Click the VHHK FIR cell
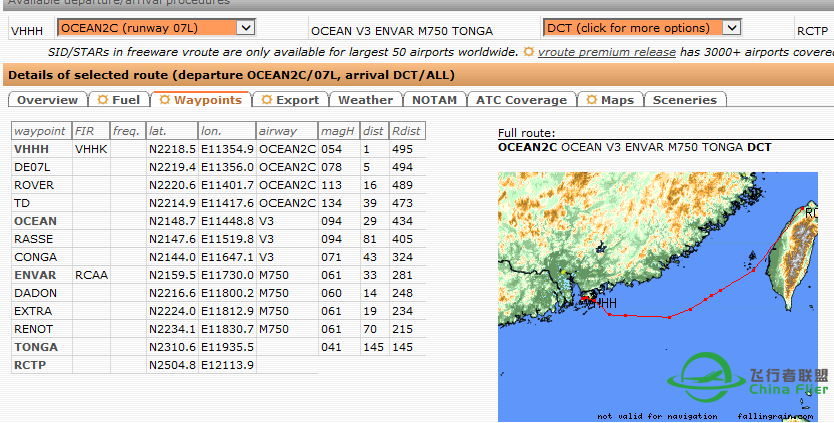834x423 pixels. 91,149
